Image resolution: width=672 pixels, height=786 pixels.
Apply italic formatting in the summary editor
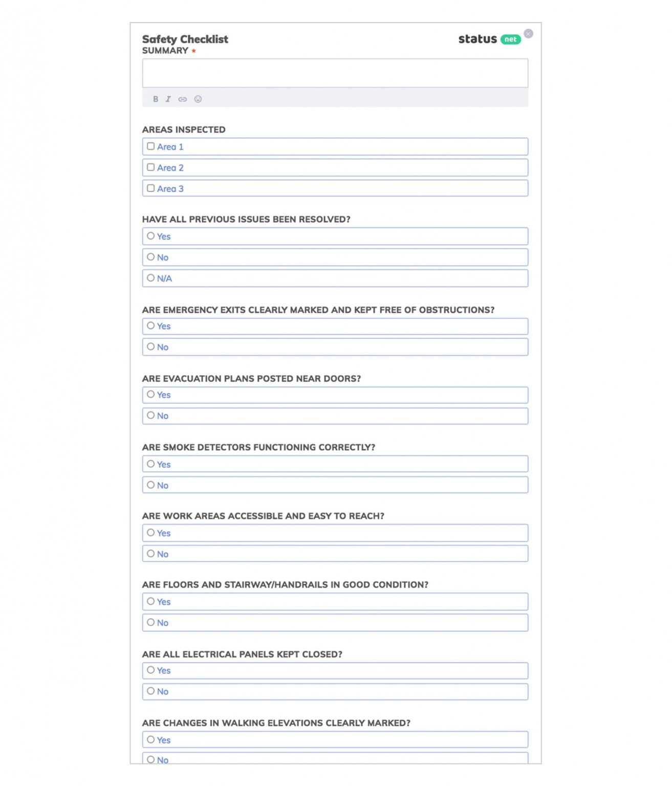click(168, 99)
